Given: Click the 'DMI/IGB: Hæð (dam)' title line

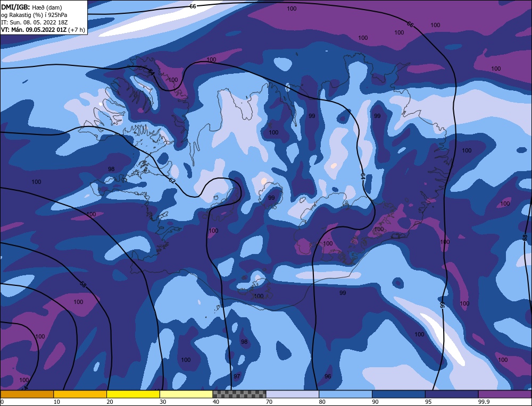Looking at the screenshot, I should (x=31, y=7).
